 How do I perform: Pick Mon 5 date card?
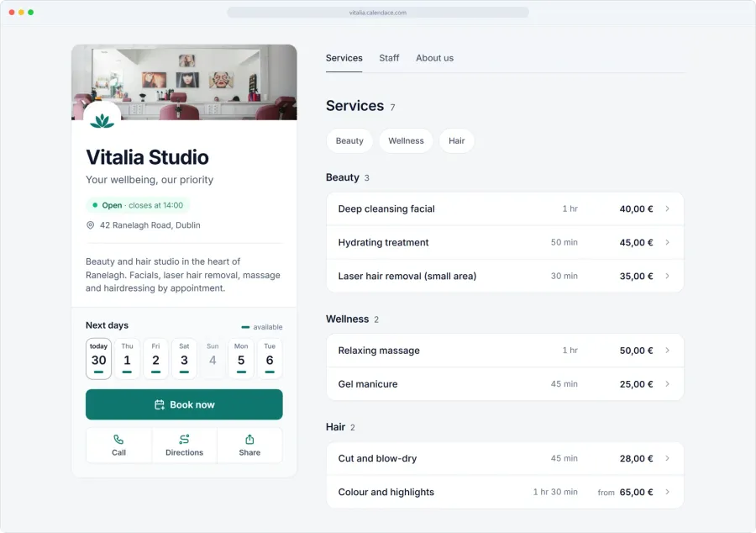(241, 359)
